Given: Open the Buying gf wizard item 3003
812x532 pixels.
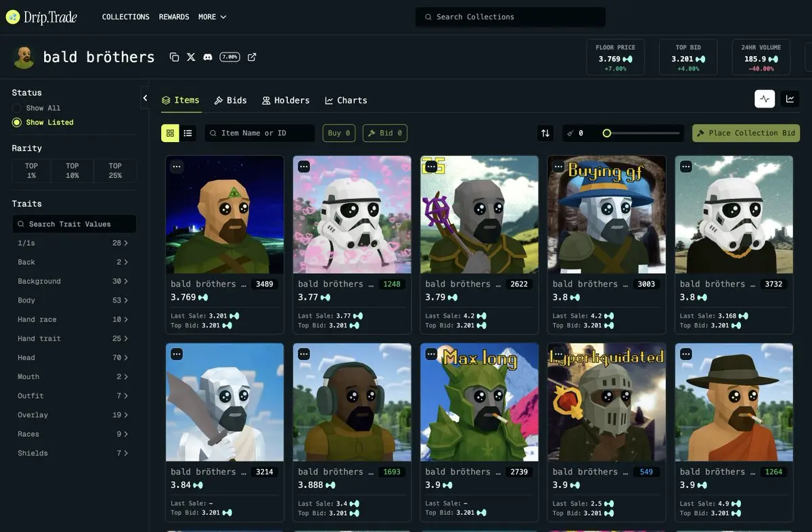Looking at the screenshot, I should pyautogui.click(x=607, y=215).
